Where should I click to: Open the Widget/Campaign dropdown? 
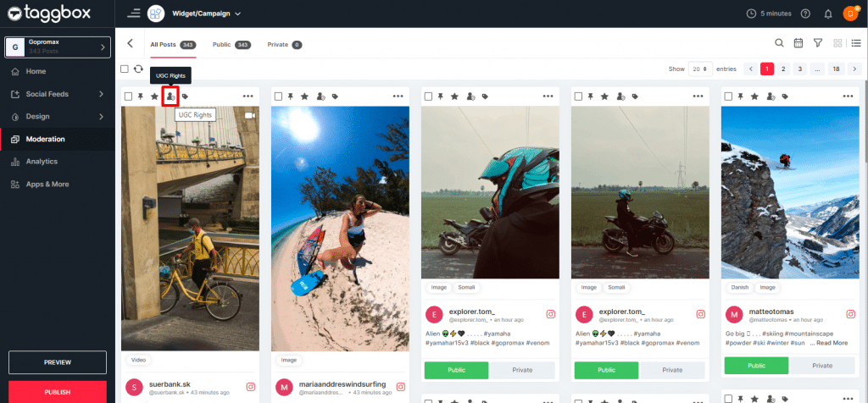[x=207, y=14]
